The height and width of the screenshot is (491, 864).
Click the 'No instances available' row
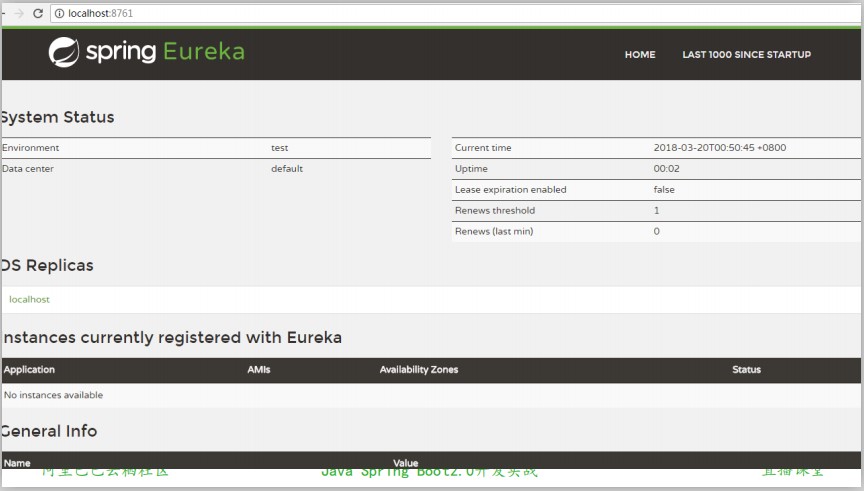pos(431,395)
